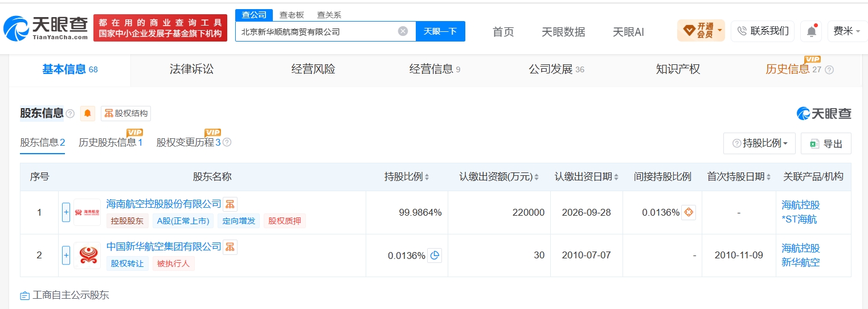Expand row 2 shareholder with plus button
The image size is (868, 309).
66,256
